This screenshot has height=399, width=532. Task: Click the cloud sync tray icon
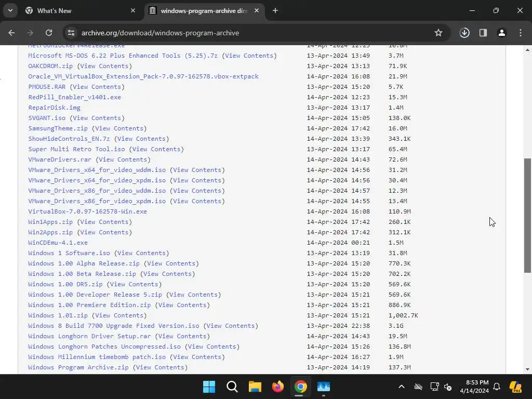click(418, 387)
